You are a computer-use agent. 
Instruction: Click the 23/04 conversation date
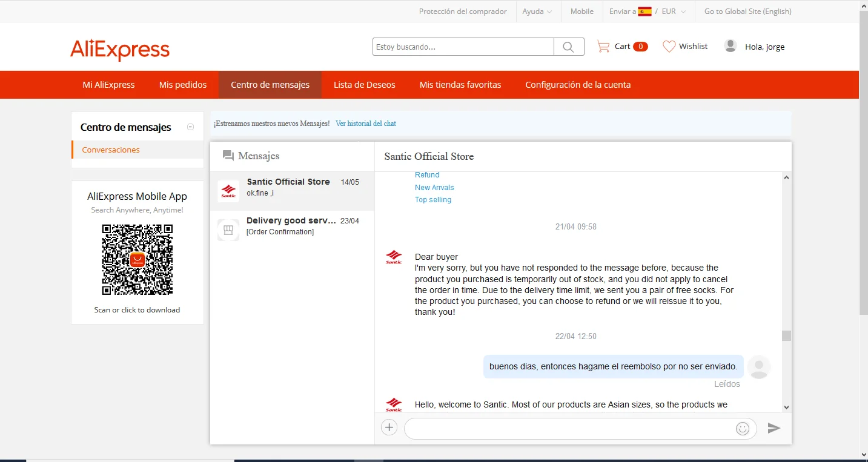pos(350,221)
